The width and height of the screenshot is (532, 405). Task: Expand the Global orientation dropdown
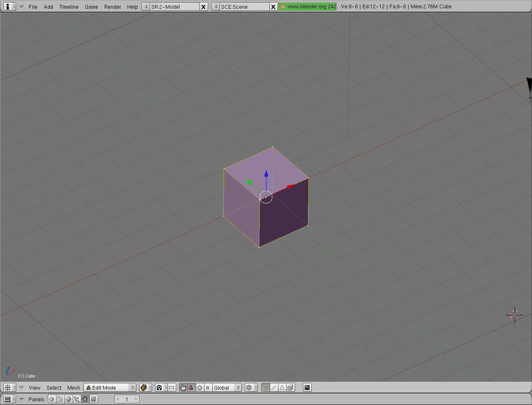pos(227,388)
